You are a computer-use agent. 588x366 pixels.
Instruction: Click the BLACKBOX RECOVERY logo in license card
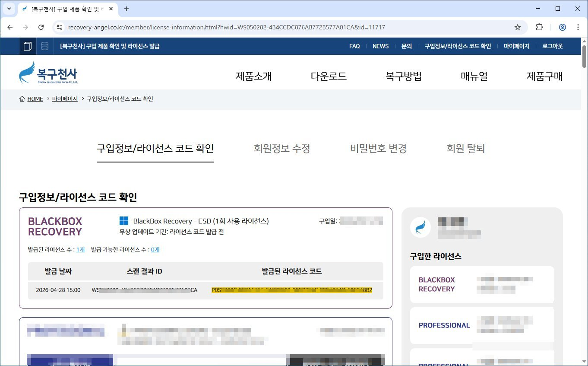55,226
